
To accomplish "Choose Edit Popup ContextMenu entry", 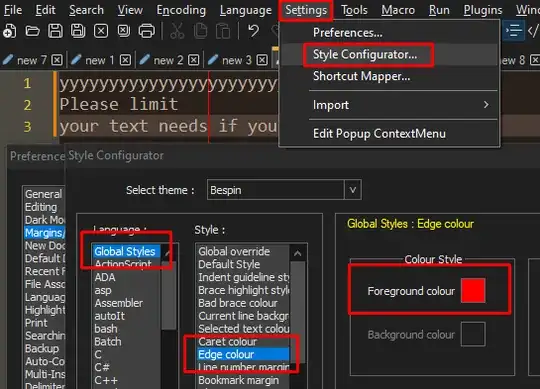I will point(389,134).
